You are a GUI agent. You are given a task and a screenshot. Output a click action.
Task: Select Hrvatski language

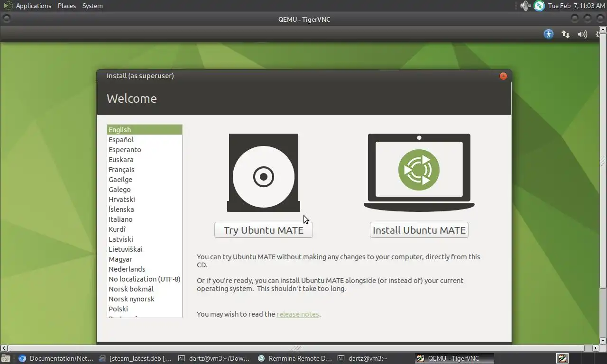tap(145, 200)
